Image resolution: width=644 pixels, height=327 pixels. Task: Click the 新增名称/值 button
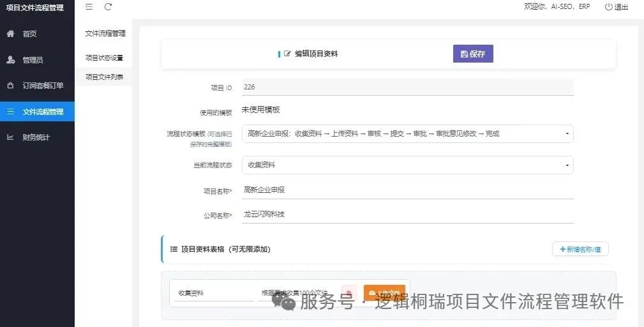(580, 249)
